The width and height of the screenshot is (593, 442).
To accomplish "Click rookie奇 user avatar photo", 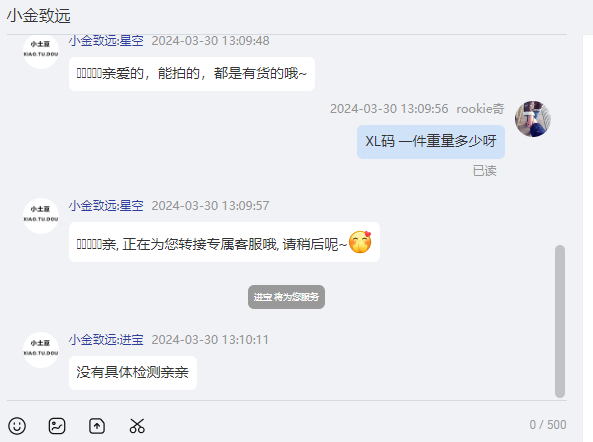I will coord(533,119).
